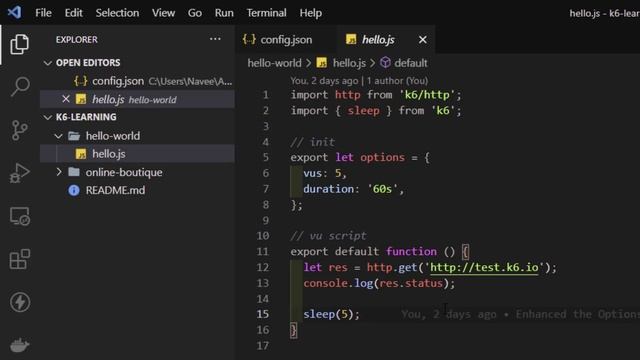Open Remote Explorer view icon

tap(19, 216)
